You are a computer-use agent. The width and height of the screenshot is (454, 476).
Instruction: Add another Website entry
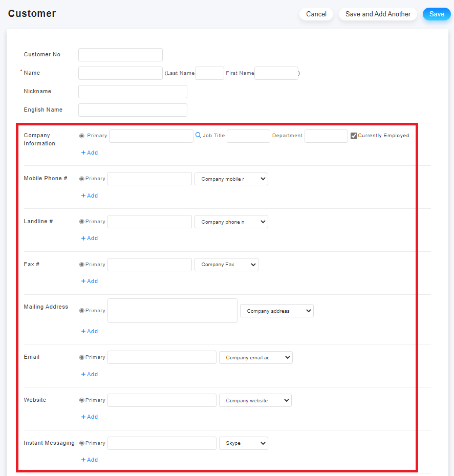pyautogui.click(x=90, y=417)
